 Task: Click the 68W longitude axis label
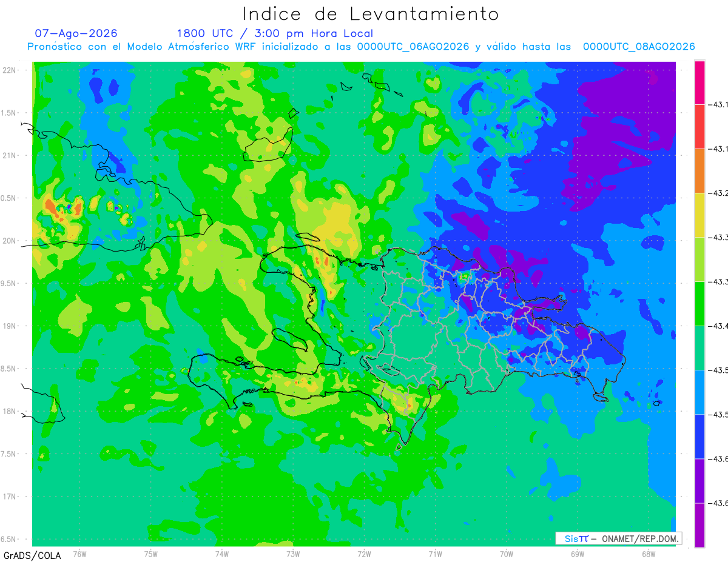click(649, 554)
